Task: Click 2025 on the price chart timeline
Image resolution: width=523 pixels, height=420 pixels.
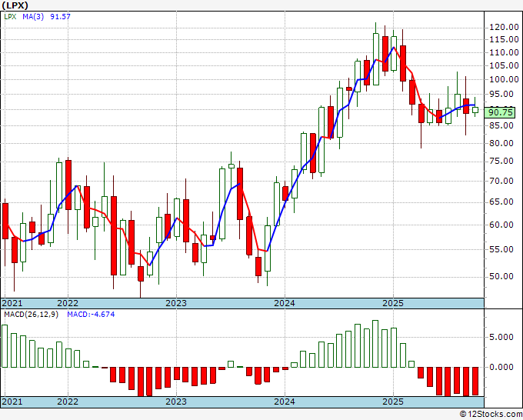Action: point(393,303)
